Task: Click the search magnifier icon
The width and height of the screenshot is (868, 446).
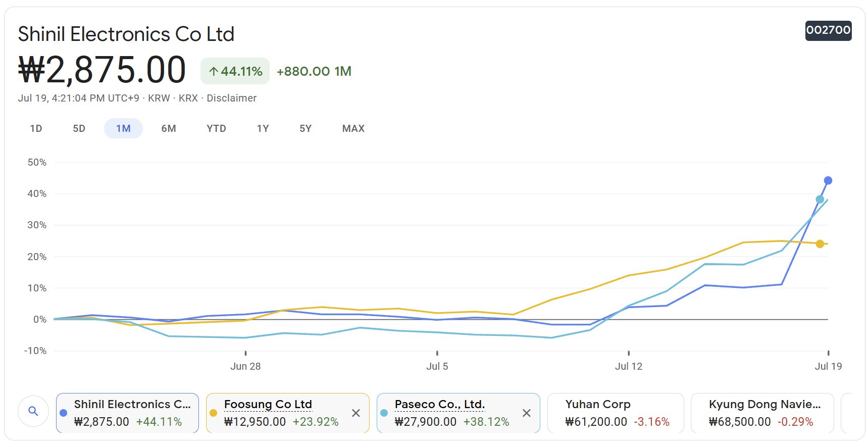Action: 33,412
